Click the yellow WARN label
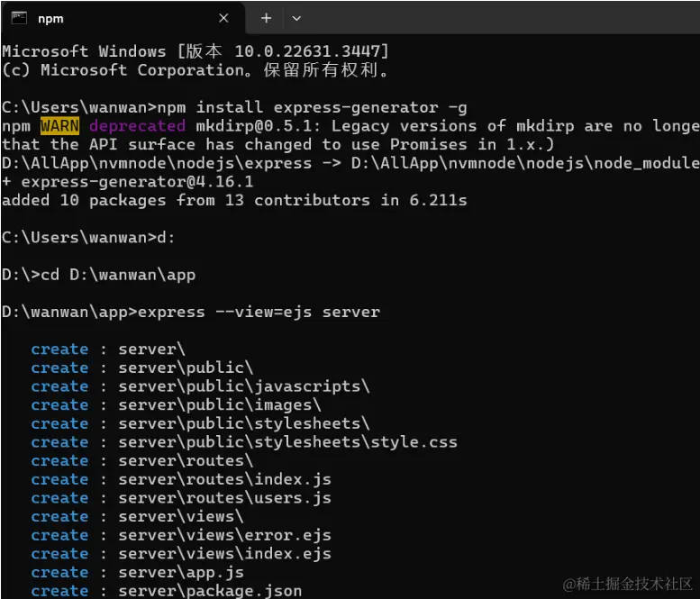700x599 pixels. [59, 126]
